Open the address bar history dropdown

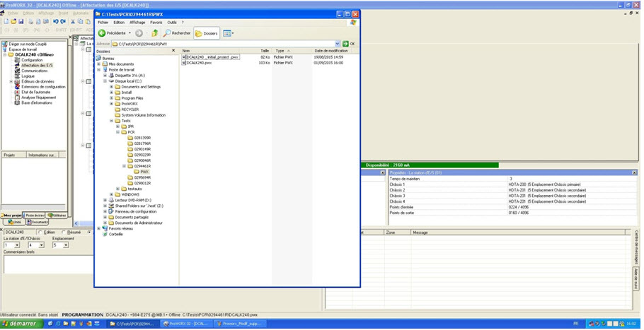[338, 44]
